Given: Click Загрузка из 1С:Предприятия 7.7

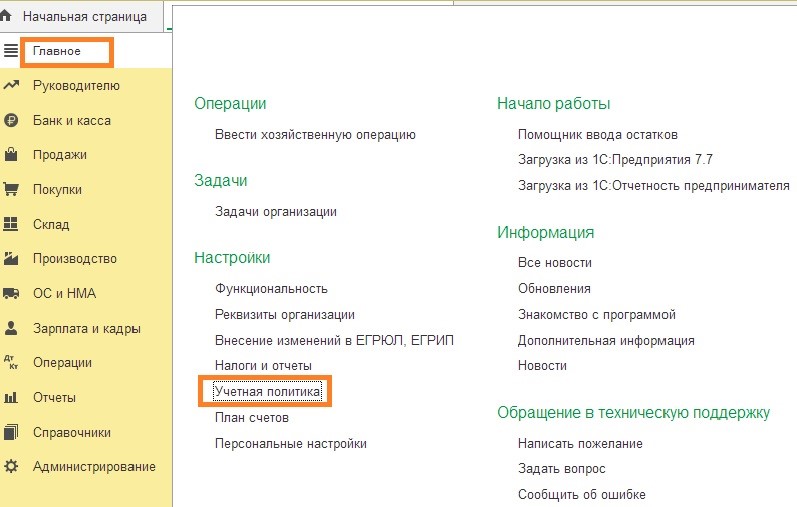Looking at the screenshot, I should (x=615, y=160).
